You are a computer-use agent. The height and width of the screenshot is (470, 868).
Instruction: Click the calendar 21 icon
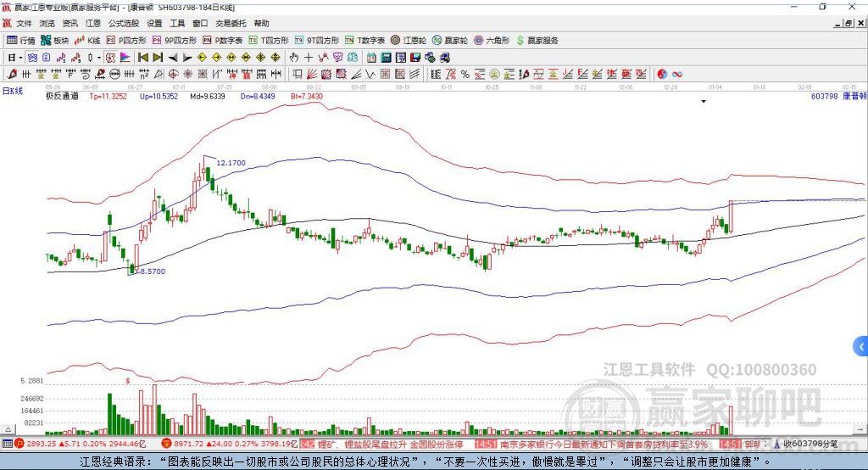pos(371,58)
